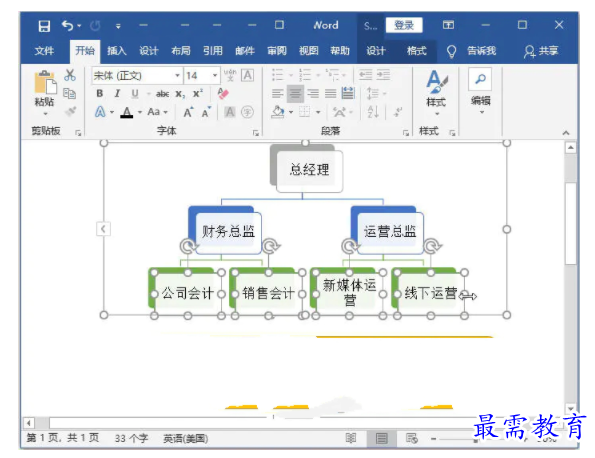Viewport: 595px width, 458px height.
Task: Open the Editing search menu
Action: (480, 91)
